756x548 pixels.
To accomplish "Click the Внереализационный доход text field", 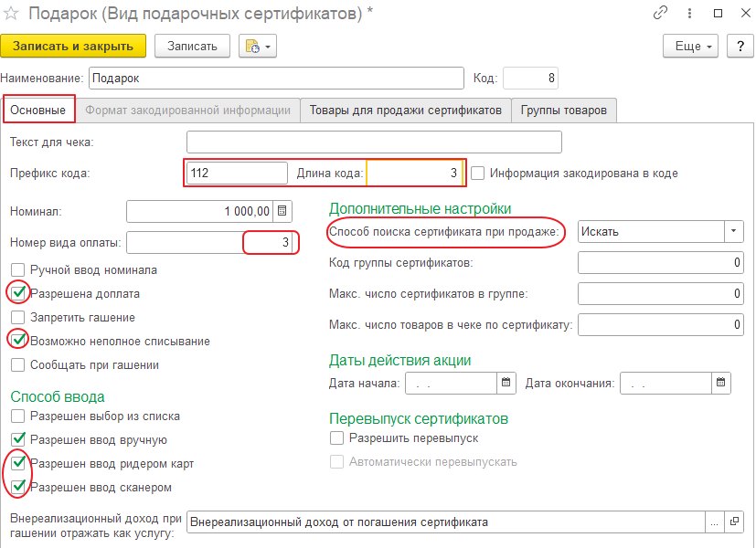I will [x=446, y=522].
